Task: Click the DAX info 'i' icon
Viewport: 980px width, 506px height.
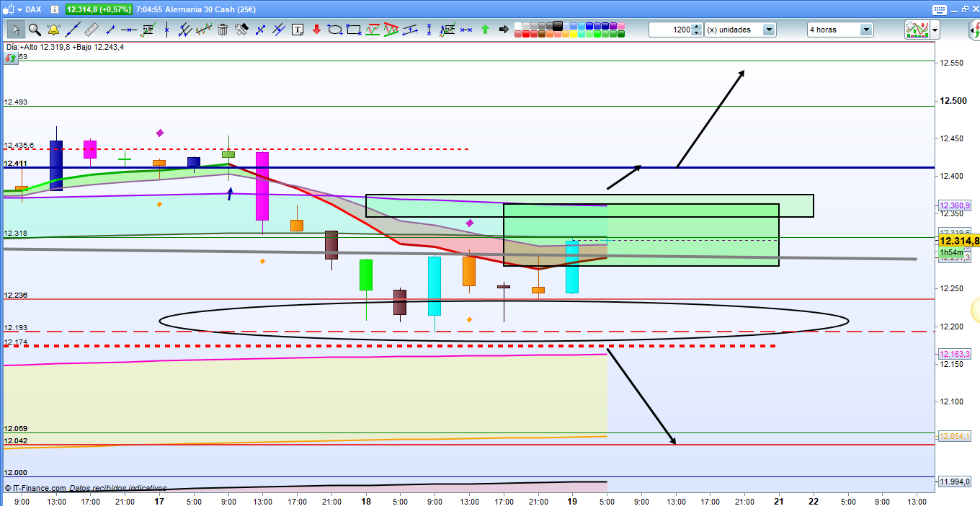Action: click(x=53, y=9)
